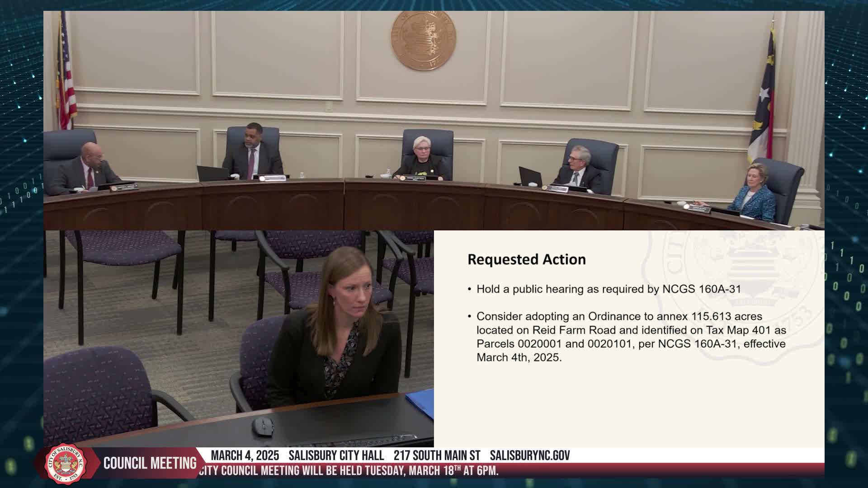The height and width of the screenshot is (488, 868).
Task: Click the COUNCIL MEETING banner label
Action: pyautogui.click(x=150, y=463)
